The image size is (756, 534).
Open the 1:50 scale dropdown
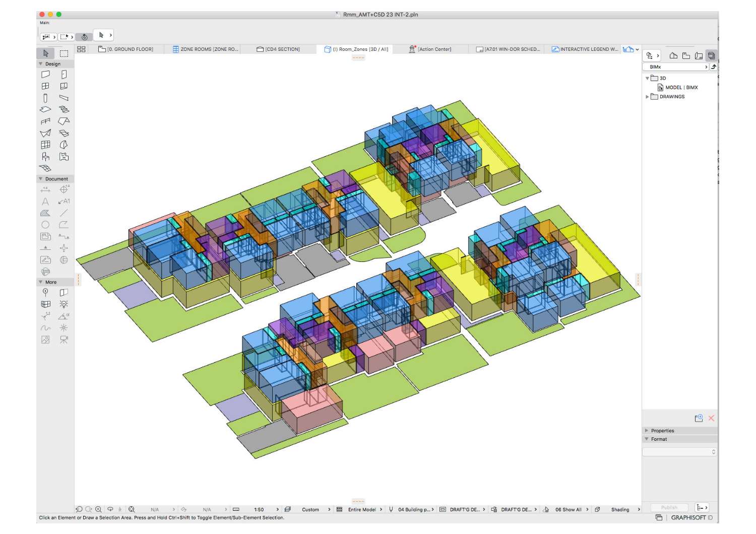point(259,509)
